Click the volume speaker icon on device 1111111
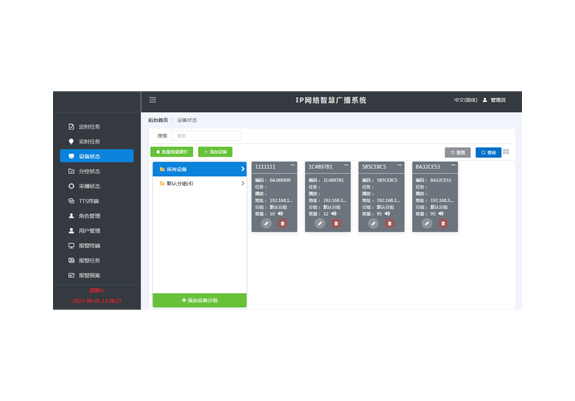575x401 pixels. click(281, 213)
